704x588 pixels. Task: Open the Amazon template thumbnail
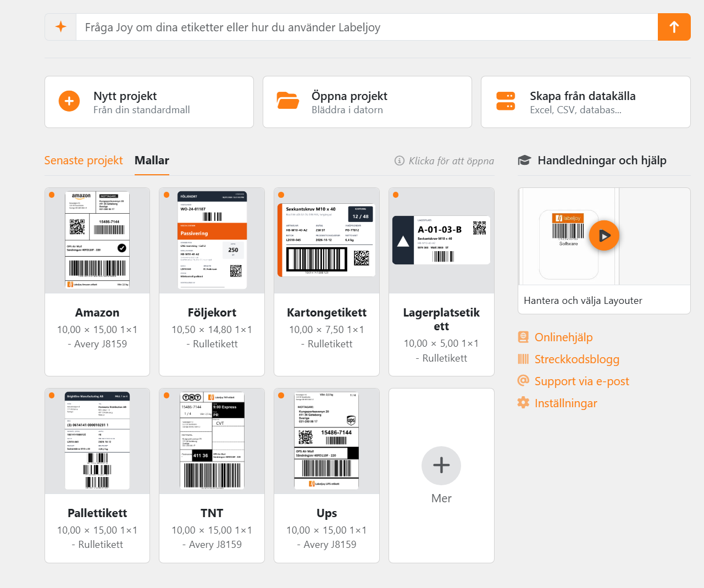pyautogui.click(x=97, y=240)
